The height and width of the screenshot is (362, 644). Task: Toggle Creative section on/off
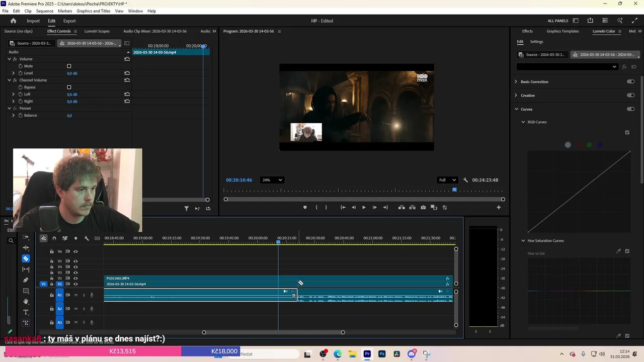630,95
